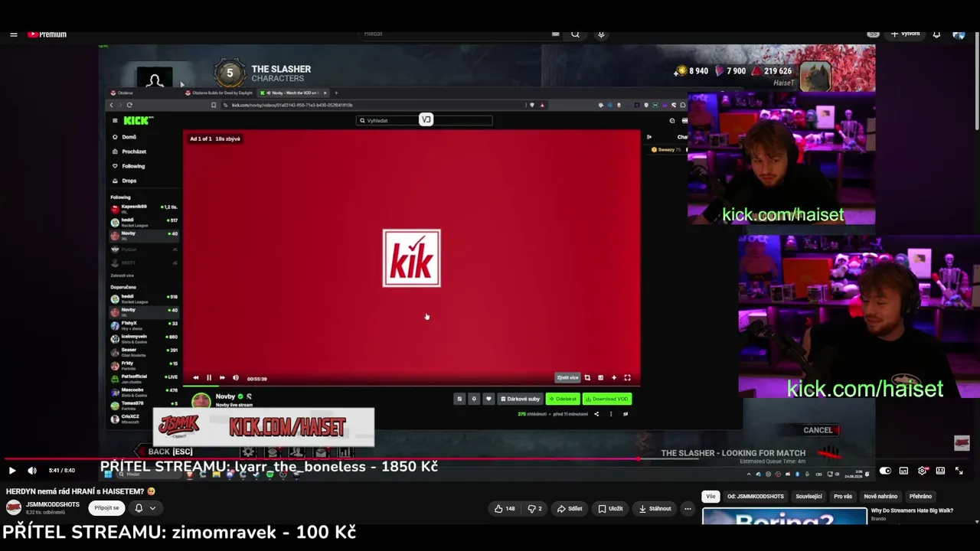The width and height of the screenshot is (980, 551).
Task: Click the Připojit se join button
Action: (x=106, y=507)
